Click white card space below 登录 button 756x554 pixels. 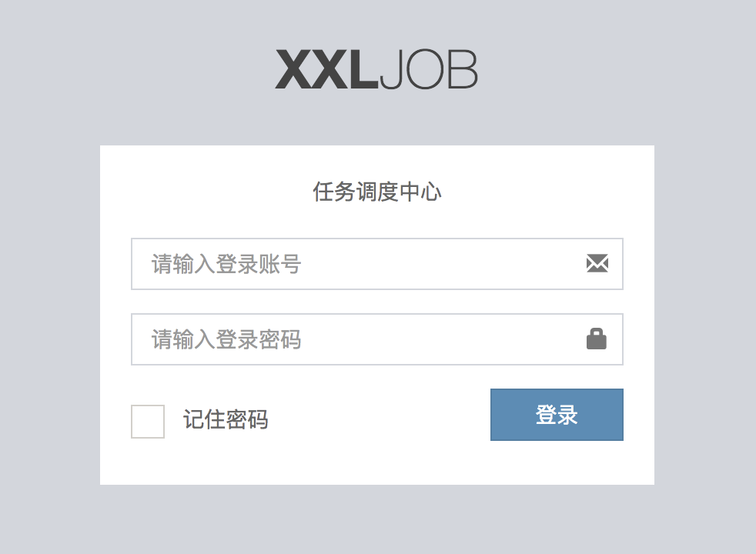[x=556, y=463]
